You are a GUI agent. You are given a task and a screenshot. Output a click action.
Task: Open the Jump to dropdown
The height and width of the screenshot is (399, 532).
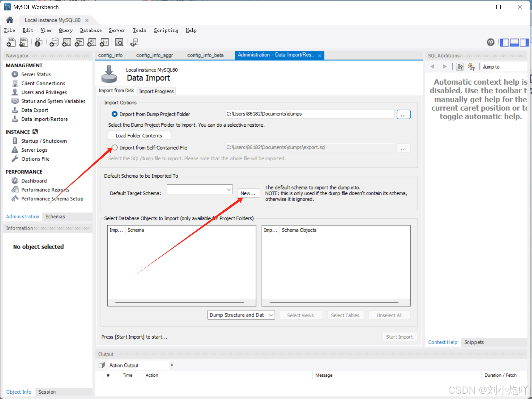[504, 67]
